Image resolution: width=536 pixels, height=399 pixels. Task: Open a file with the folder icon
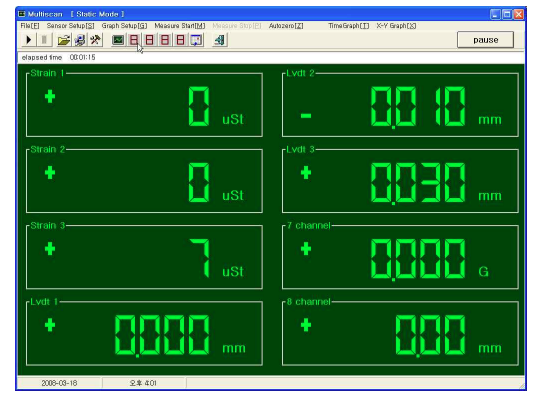pos(64,40)
